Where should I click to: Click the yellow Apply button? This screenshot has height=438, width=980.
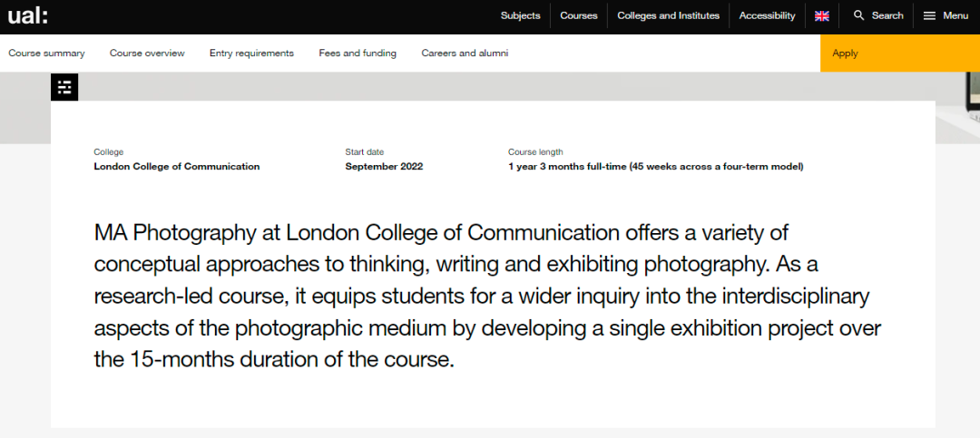point(900,54)
